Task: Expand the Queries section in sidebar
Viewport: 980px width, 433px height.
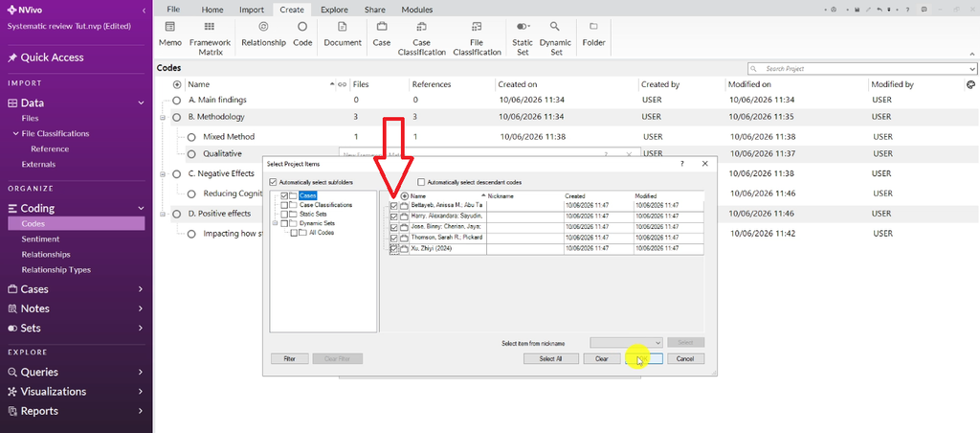Action: tap(140, 372)
